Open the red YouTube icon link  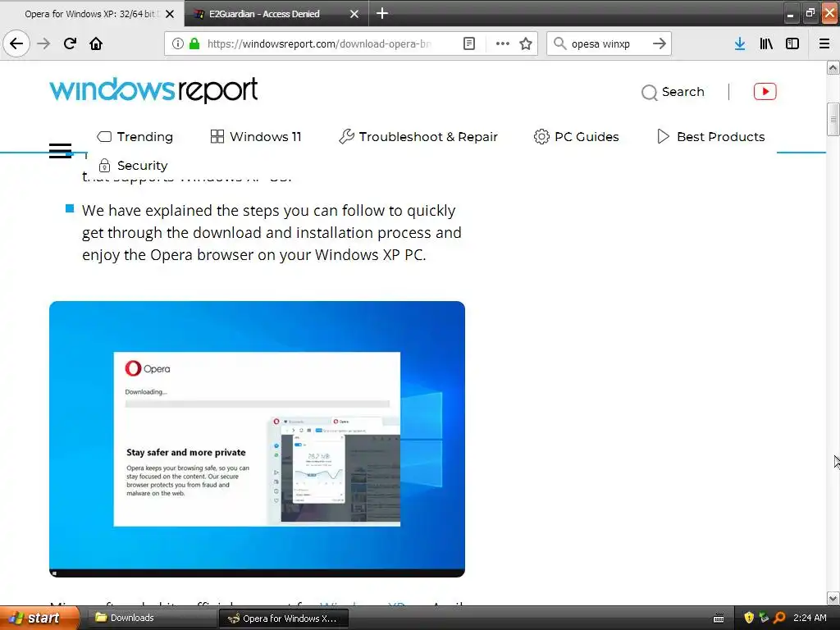(x=765, y=92)
